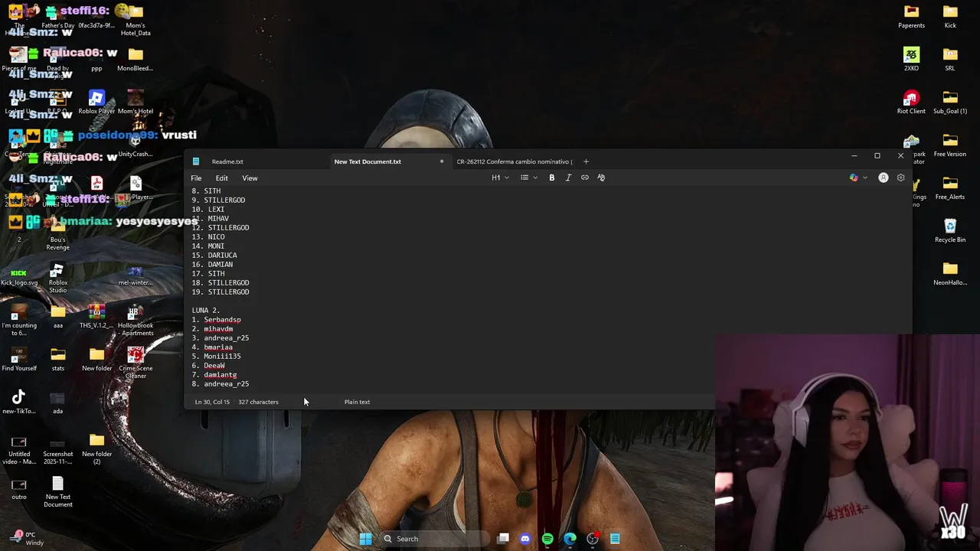This screenshot has width=980, height=551.
Task: Open OBS Studio from the taskbar
Action: click(593, 539)
